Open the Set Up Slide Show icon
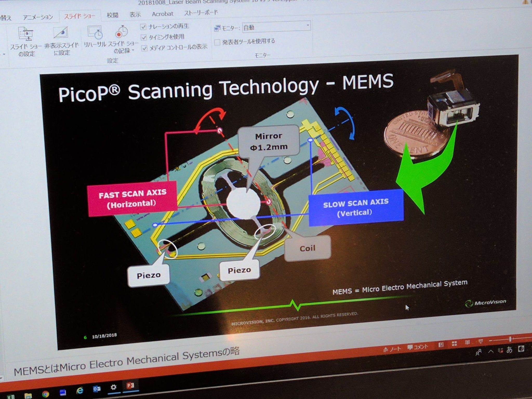The height and width of the screenshot is (399, 532). pyautogui.click(x=25, y=34)
